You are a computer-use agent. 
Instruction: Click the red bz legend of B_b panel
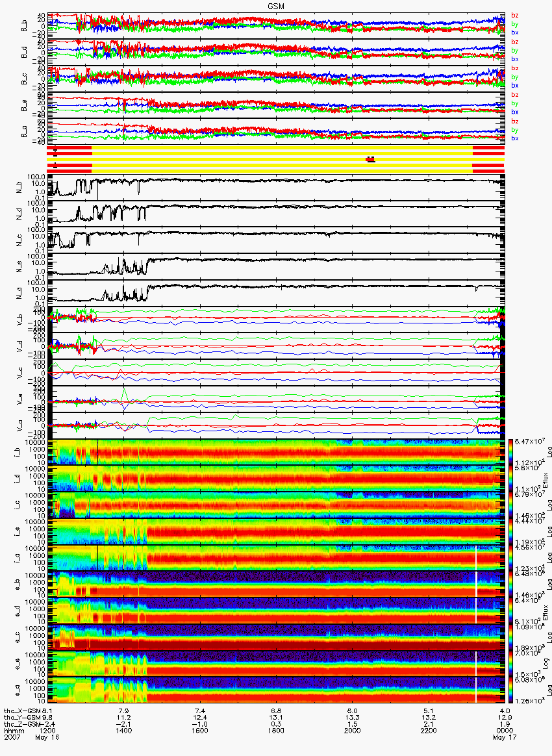[x=515, y=16]
